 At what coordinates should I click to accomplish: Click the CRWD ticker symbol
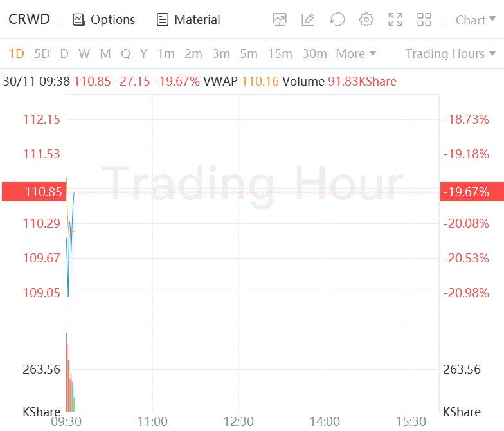pyautogui.click(x=29, y=19)
